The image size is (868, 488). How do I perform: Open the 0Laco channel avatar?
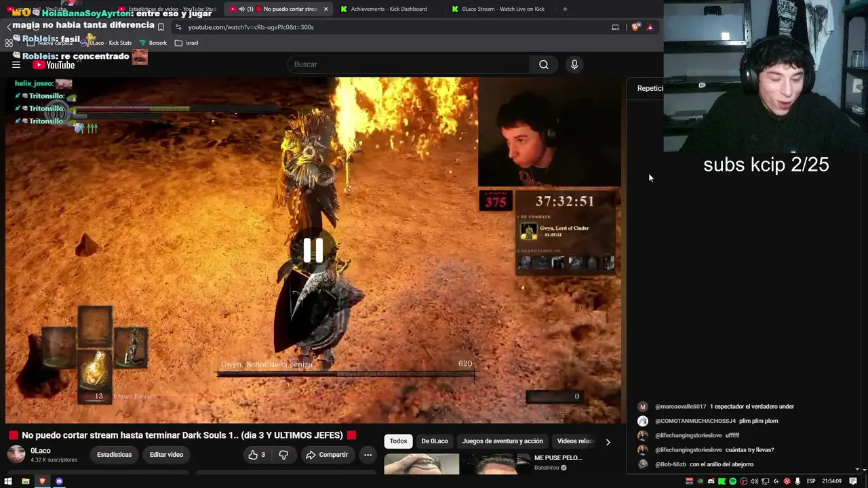(x=16, y=455)
